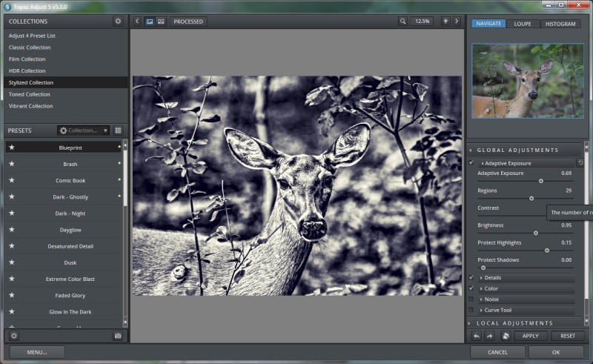Click the next arrow beside light bulb

point(457,21)
